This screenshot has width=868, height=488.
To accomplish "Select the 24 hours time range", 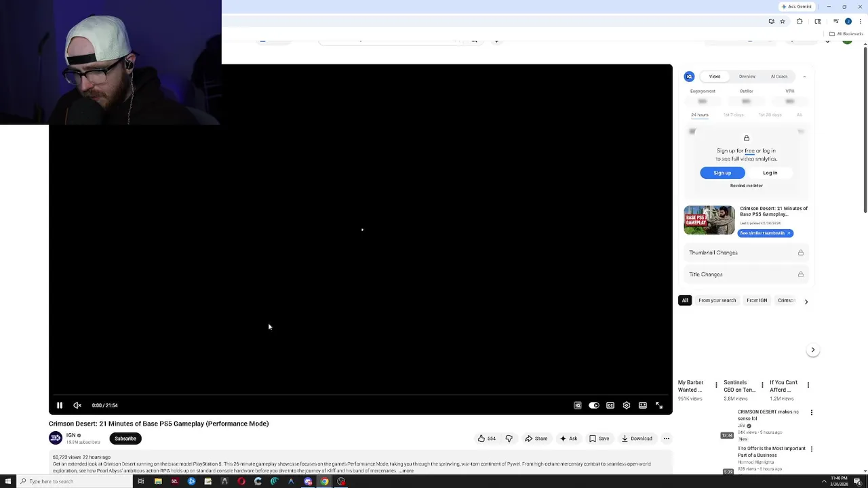I will (x=699, y=115).
